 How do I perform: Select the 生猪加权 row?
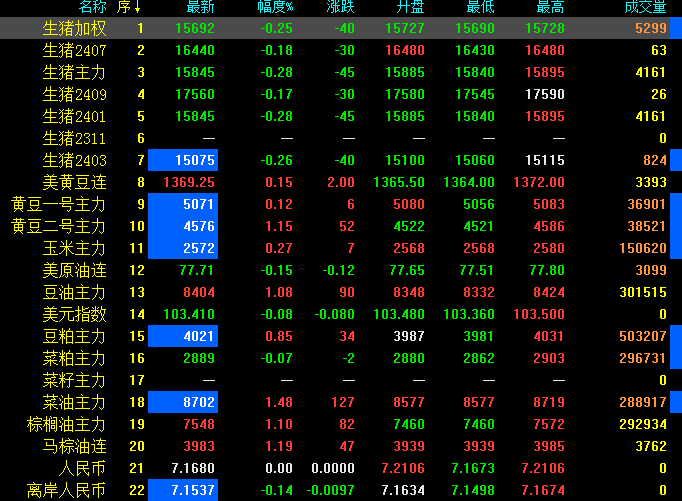(x=341, y=28)
